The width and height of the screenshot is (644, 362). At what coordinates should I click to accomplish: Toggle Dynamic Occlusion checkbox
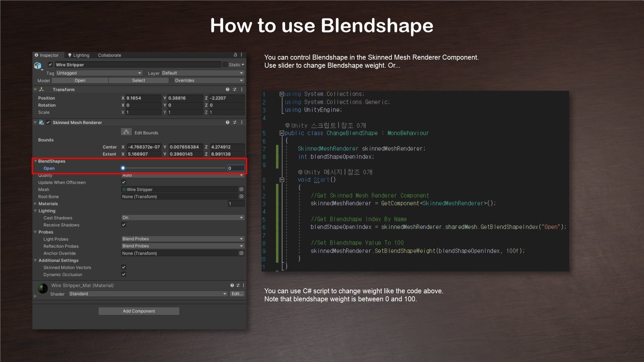[x=124, y=274]
